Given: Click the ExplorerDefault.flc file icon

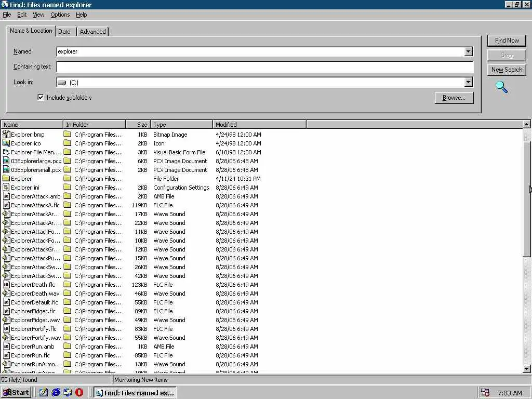Looking at the screenshot, I should 6,302.
